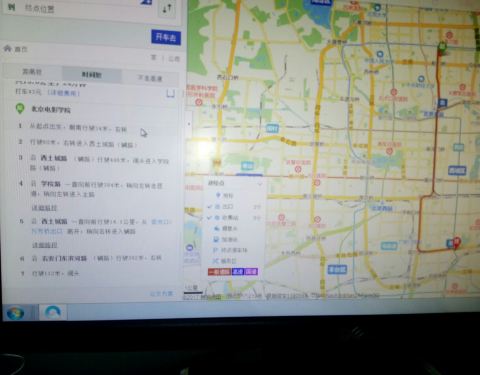Click the blue highway swatch in legend
The image size is (480, 375).
(238, 272)
